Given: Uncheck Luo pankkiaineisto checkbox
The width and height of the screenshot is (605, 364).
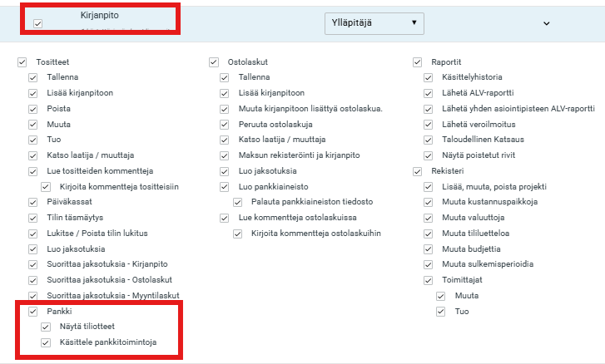Looking at the screenshot, I should 225,186.
